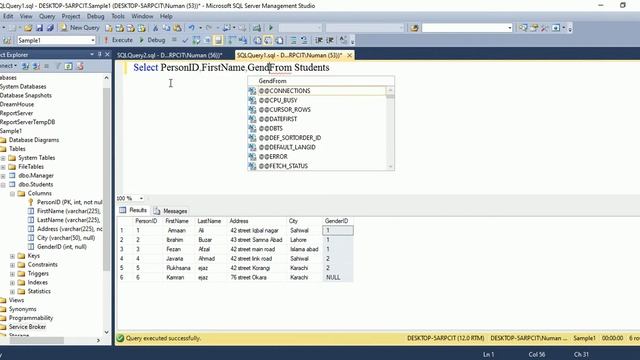Open the 100 % zoom dropdown
The width and height of the screenshot is (640, 360).
pos(141,198)
